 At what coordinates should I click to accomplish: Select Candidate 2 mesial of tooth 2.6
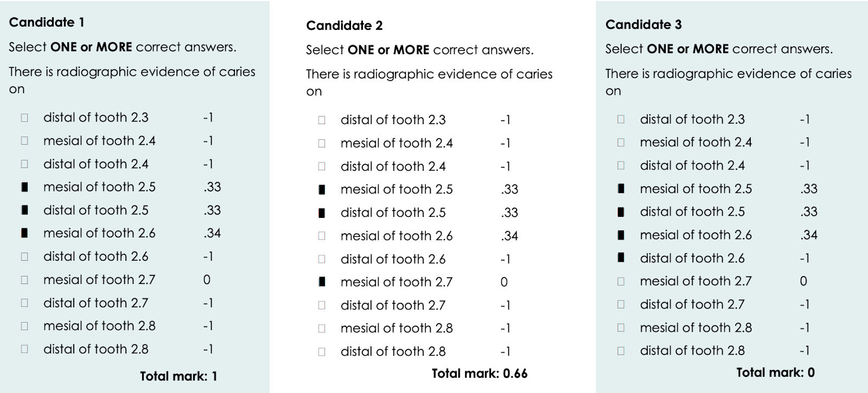[322, 236]
